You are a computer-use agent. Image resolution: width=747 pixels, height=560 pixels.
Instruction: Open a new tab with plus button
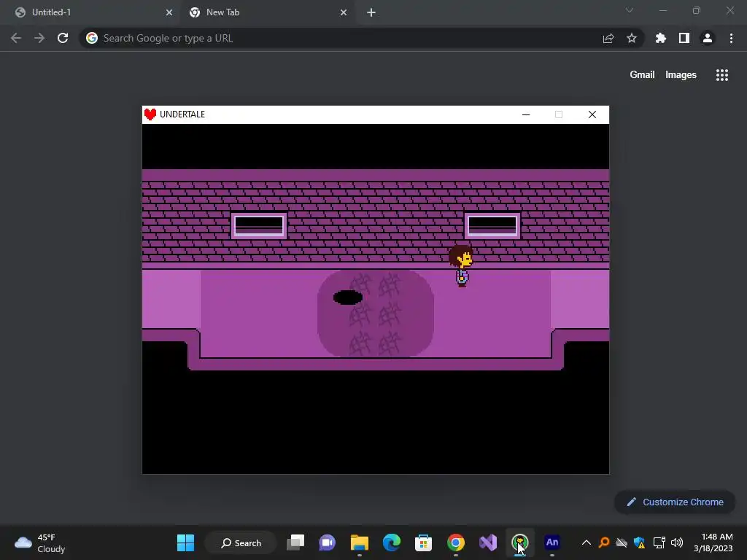coord(371,12)
